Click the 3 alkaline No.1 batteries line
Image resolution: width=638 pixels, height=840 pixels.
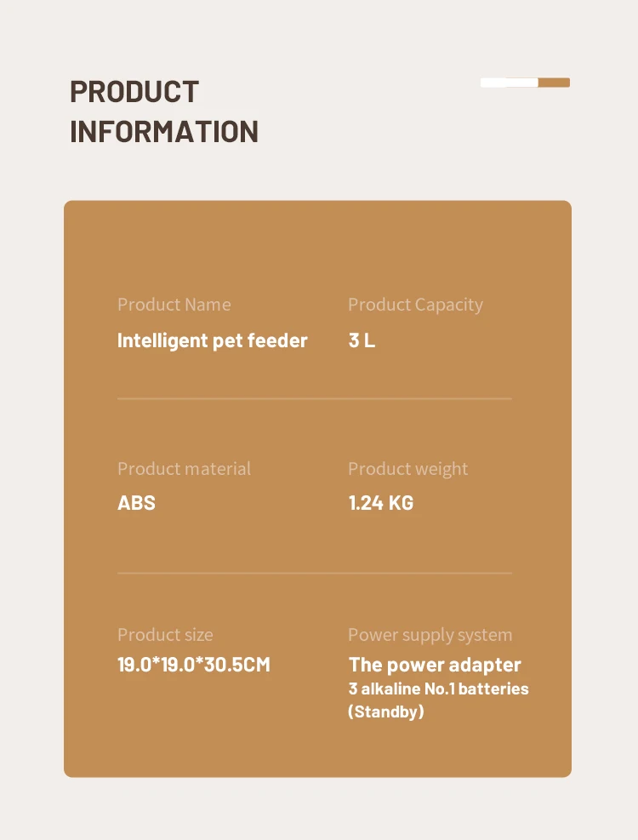click(438, 689)
